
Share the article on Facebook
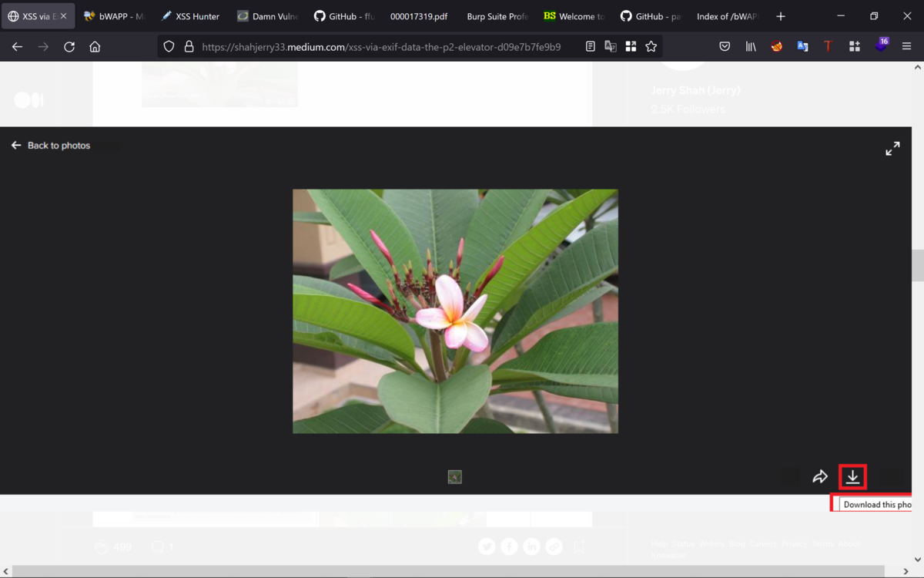pyautogui.click(x=509, y=546)
